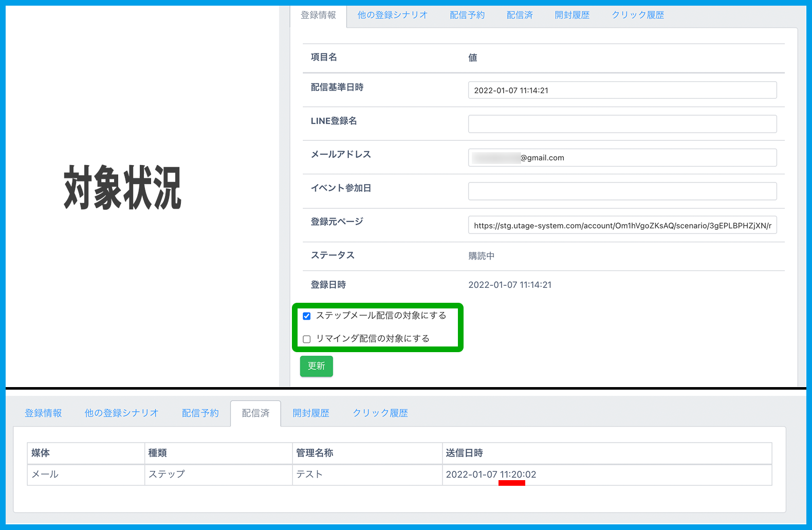Image resolution: width=812 pixels, height=530 pixels.
Task: View 開封履歴 tab in upper tab bar
Action: pyautogui.click(x=572, y=15)
